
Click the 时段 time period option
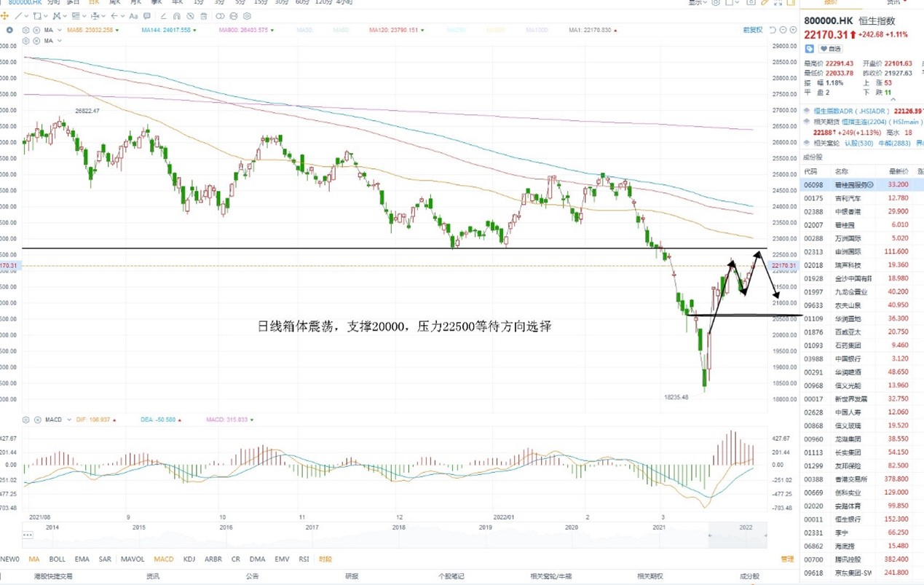[x=325, y=559]
